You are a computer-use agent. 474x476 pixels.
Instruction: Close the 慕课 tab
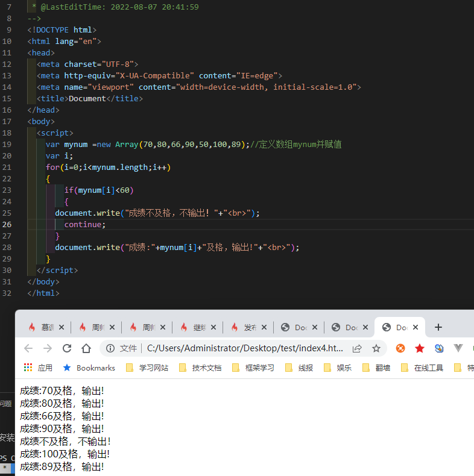point(62,327)
